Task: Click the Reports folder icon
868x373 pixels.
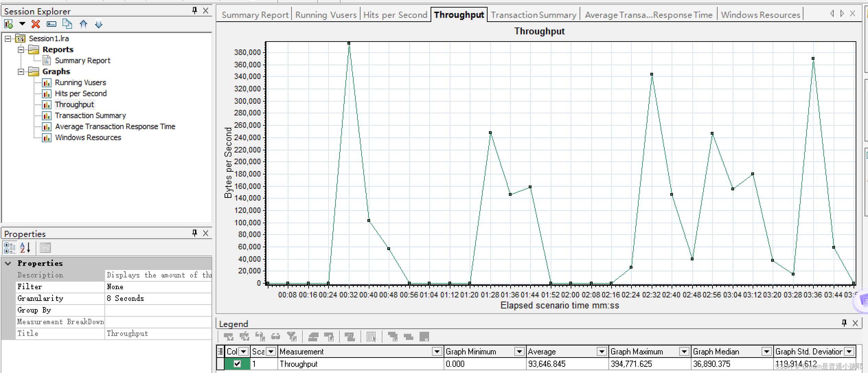Action: point(34,50)
